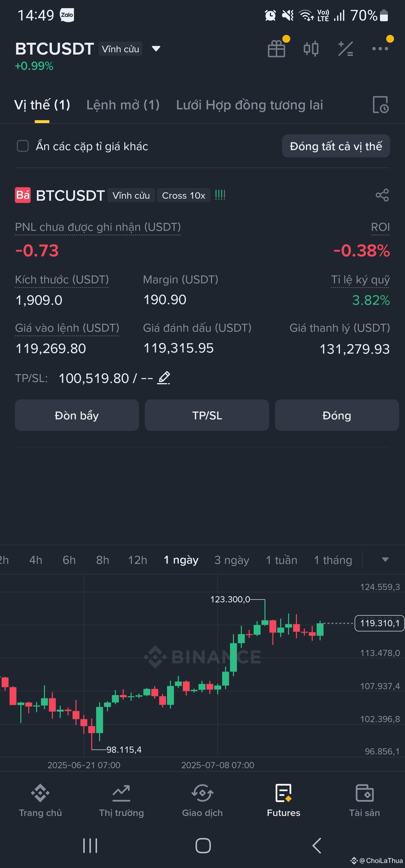Tap the Android home button
The image size is (405, 868).
pos(203,846)
